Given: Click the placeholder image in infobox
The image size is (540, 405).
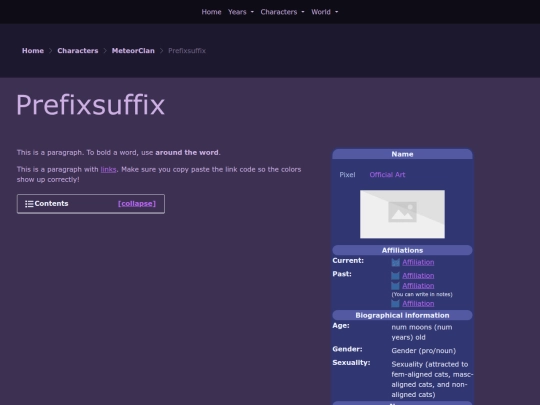Looking at the screenshot, I should tap(402, 214).
